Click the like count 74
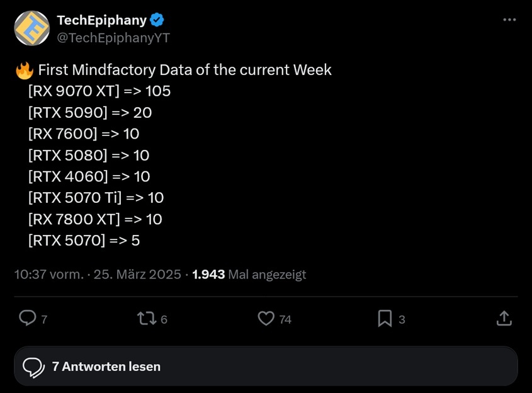The height and width of the screenshot is (393, 532). coord(285,320)
